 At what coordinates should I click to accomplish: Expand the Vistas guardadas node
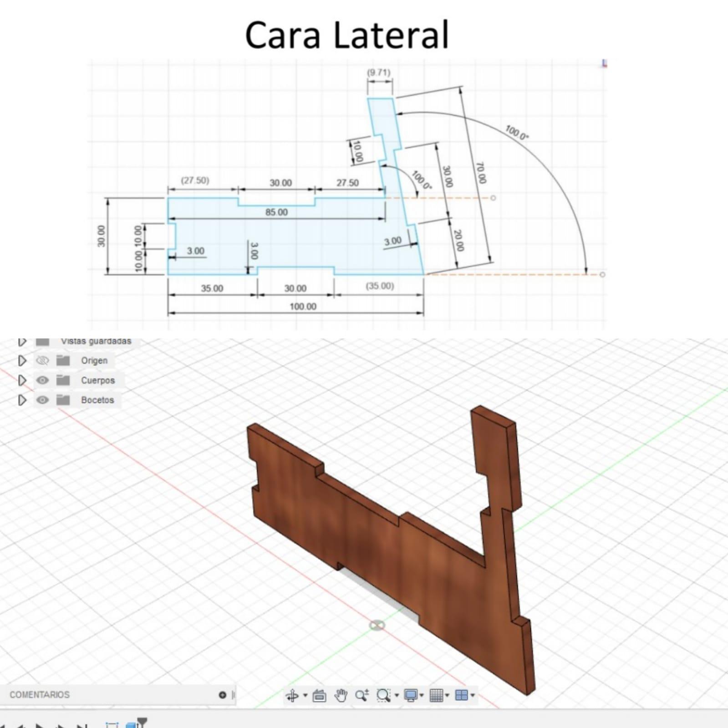22,341
